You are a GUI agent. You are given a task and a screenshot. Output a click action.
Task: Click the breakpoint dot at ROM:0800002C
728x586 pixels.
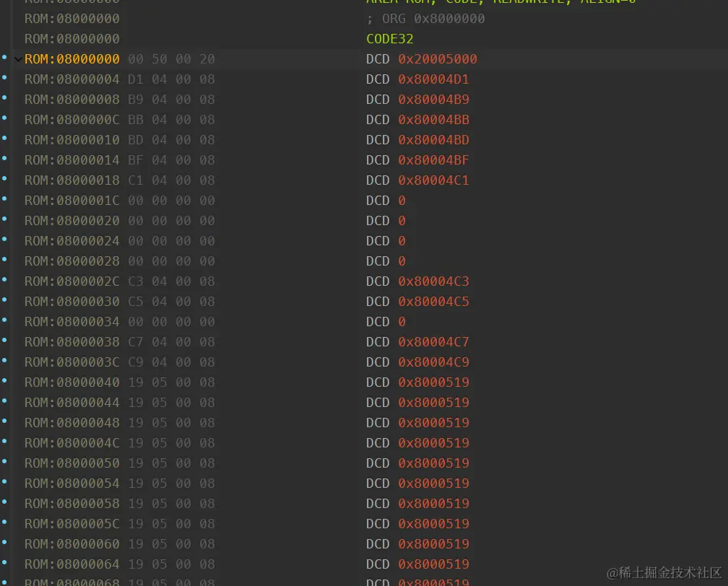[4, 280]
